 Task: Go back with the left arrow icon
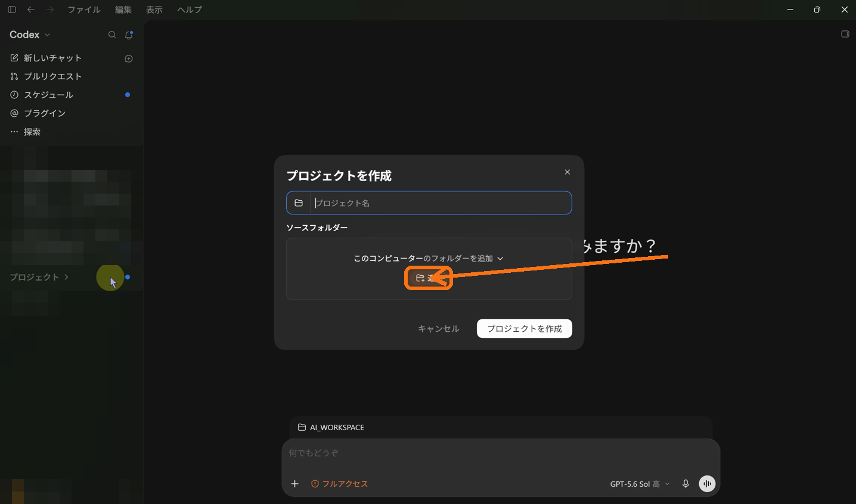coord(31,10)
